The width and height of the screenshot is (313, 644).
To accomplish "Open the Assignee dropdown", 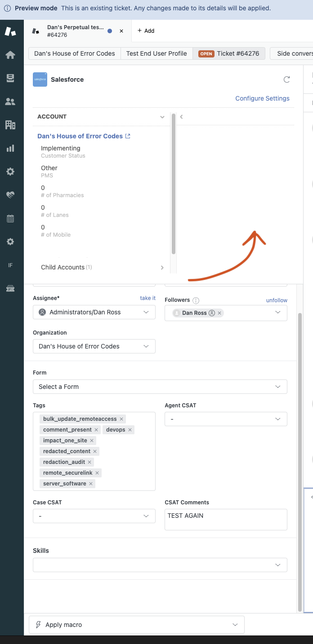I will click(x=94, y=312).
